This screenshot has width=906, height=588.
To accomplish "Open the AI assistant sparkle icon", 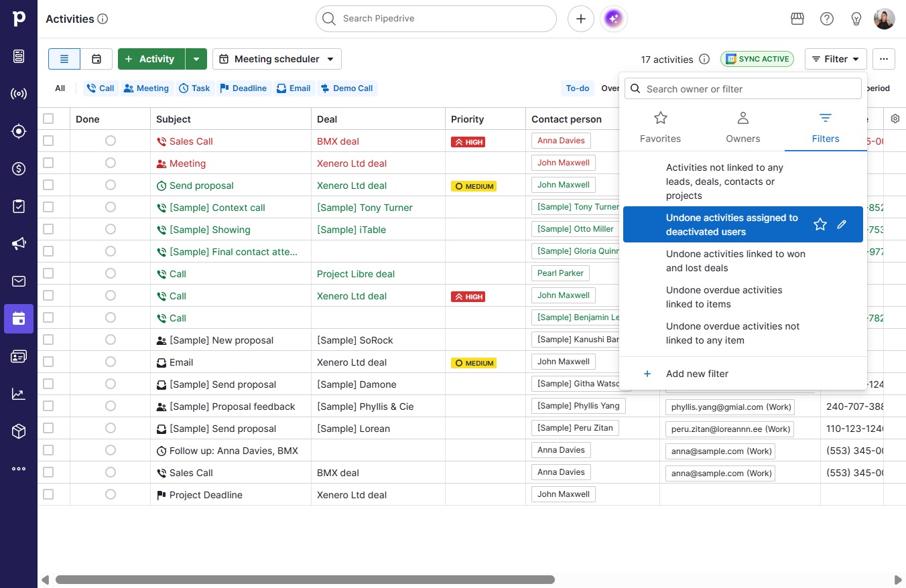I will [x=614, y=19].
